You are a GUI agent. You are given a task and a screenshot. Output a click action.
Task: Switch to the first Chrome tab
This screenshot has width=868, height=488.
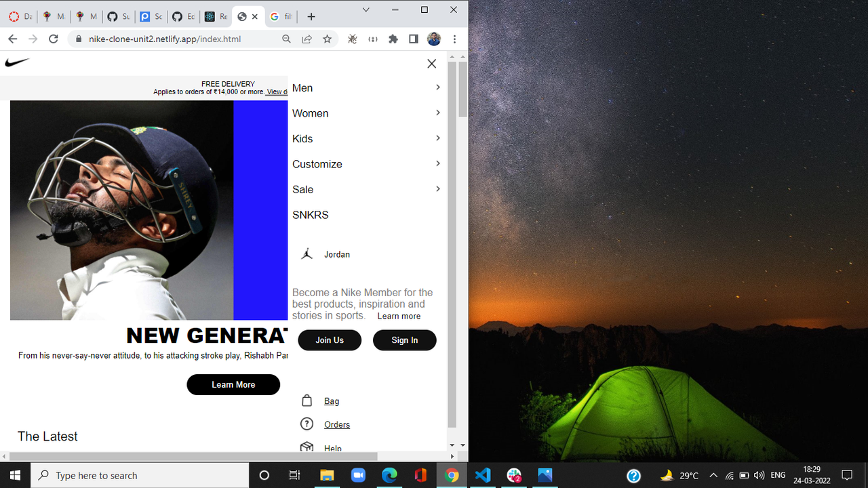pos(20,16)
